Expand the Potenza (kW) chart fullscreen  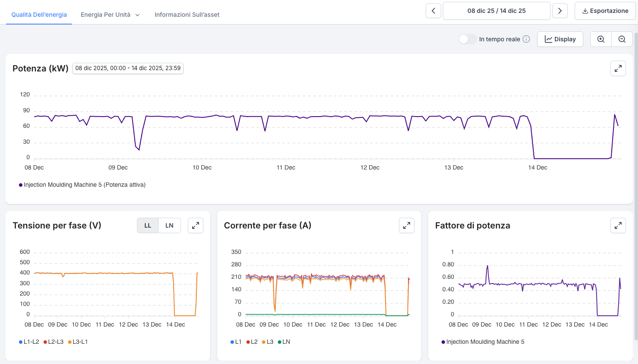[x=618, y=68]
